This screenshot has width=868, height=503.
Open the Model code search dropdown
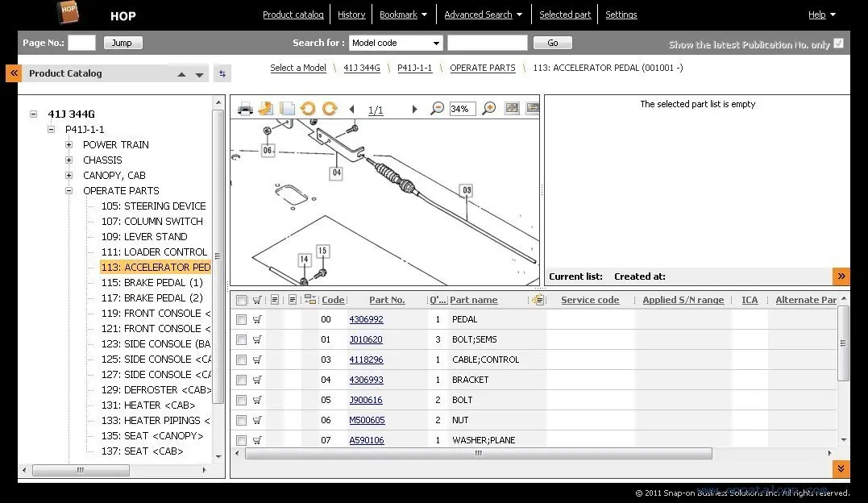(396, 43)
